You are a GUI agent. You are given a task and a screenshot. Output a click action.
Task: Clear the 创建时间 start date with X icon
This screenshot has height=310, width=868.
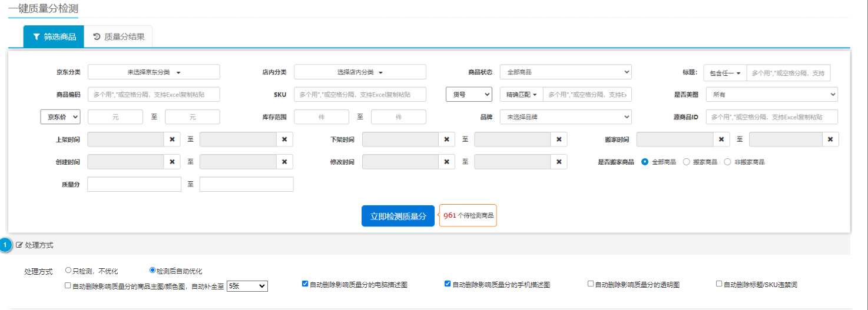172,162
